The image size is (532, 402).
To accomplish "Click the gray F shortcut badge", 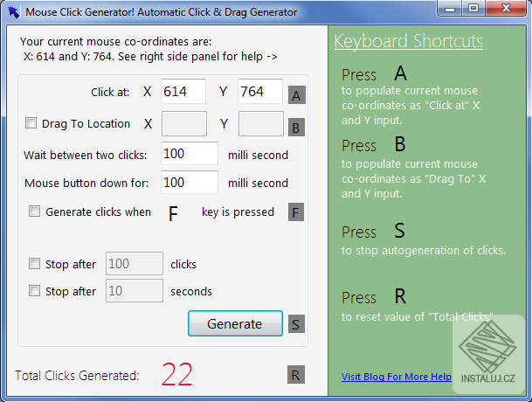I will pos(296,212).
